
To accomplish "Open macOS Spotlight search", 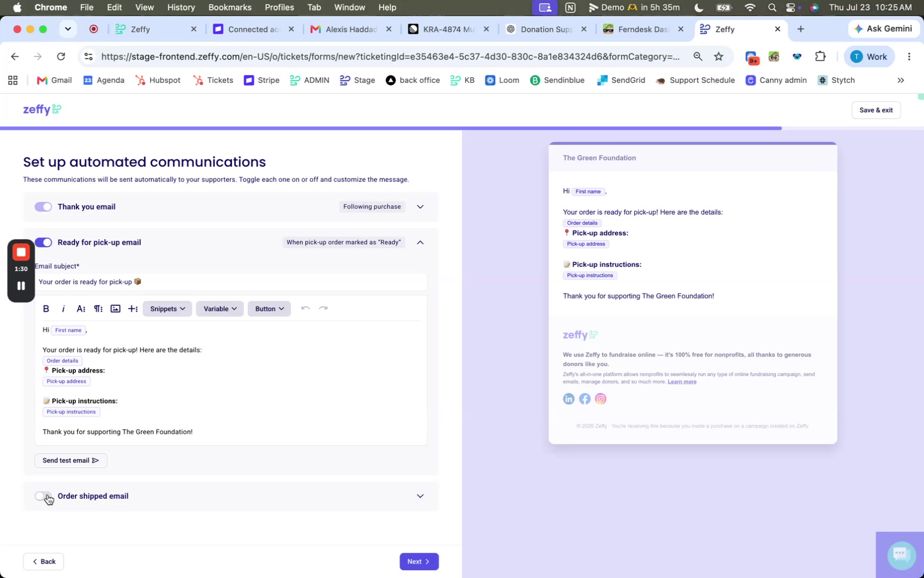I will pos(772,7).
